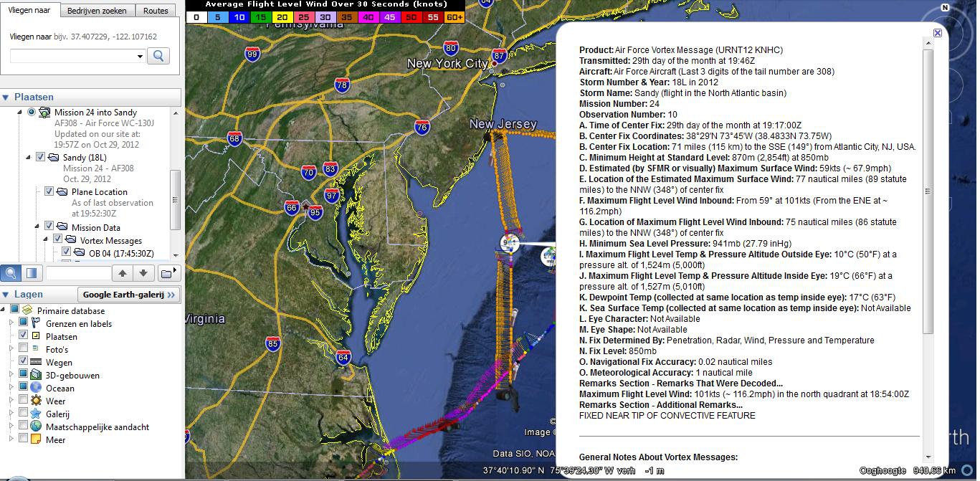Click the folder icon next to Sandy (18L)
Image resolution: width=980 pixels, height=481 pixels.
(x=54, y=158)
